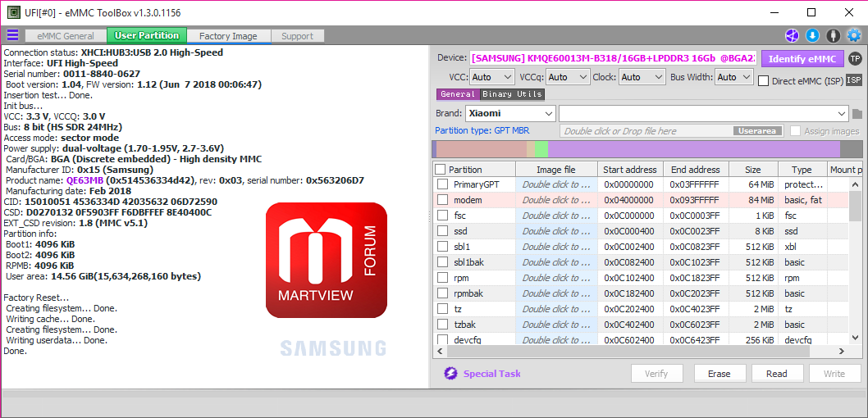Click the purple globe network icon
Image resolution: width=868 pixels, height=418 pixels.
click(x=792, y=36)
